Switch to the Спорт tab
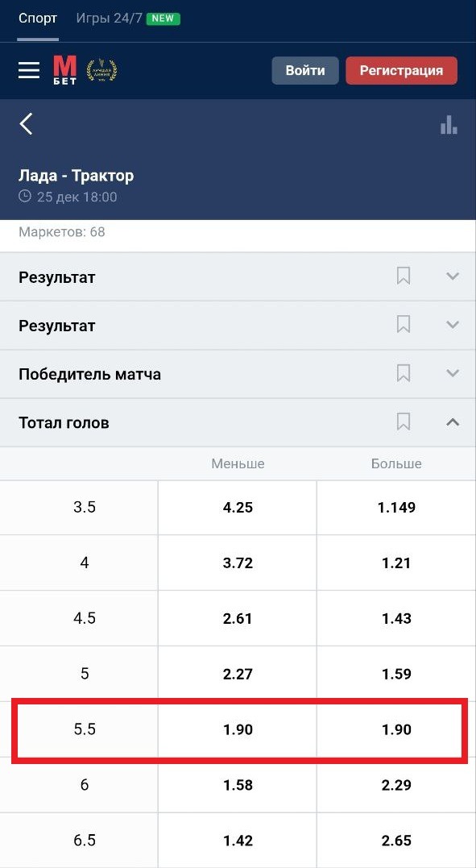Viewport: 476px width, 868px height. [x=37, y=17]
